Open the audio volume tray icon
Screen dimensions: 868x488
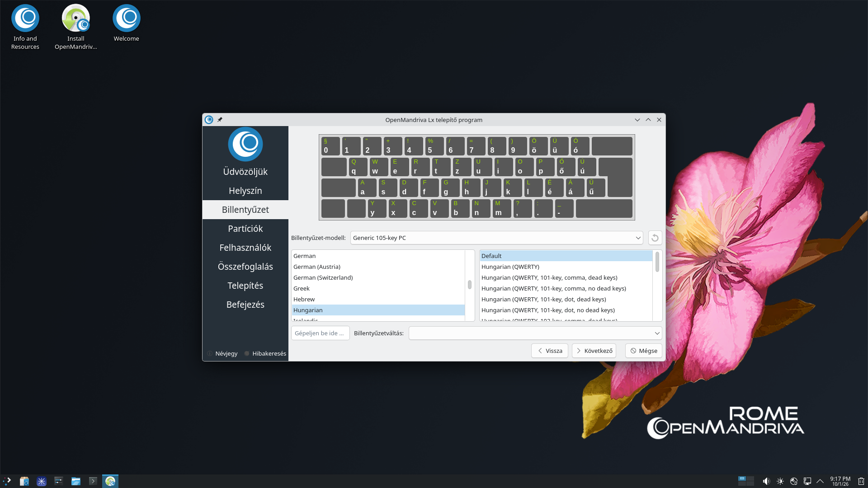766,481
